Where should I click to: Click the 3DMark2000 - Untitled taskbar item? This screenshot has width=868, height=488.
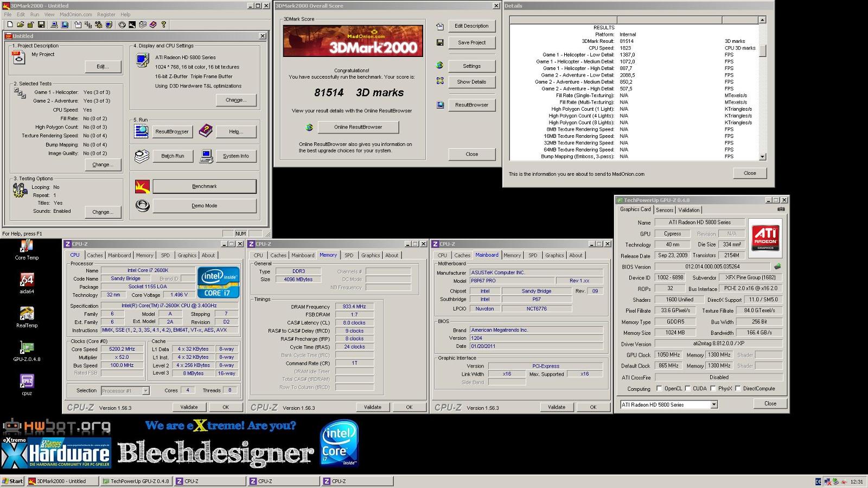point(63,481)
